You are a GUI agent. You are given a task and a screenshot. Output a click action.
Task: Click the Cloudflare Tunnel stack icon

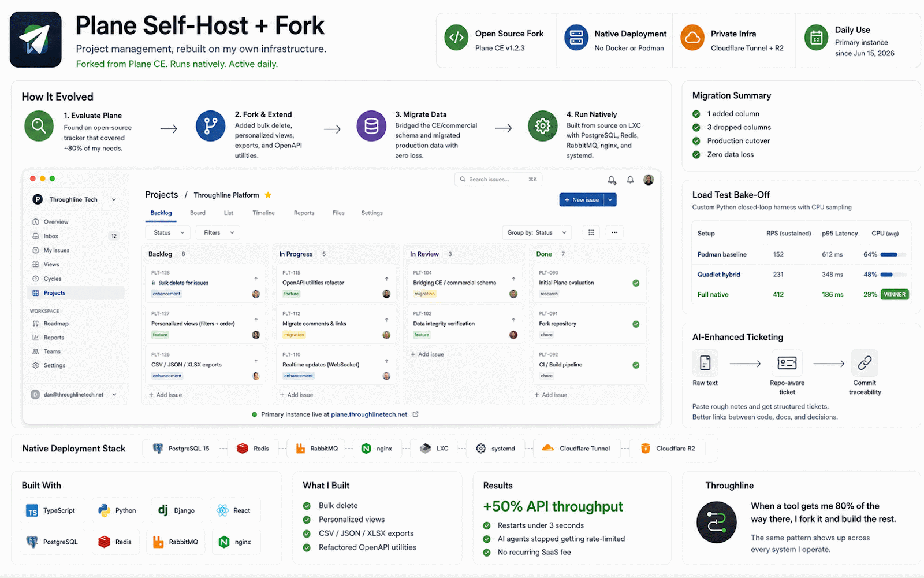(548, 448)
